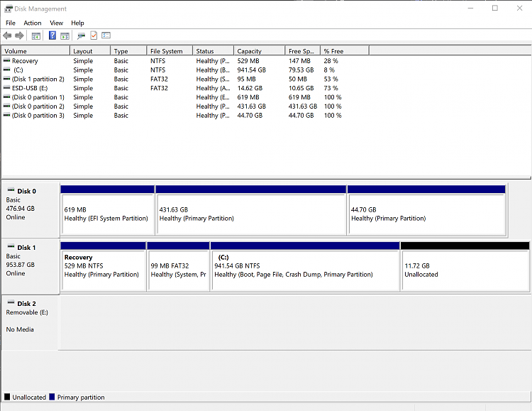Click the 10.65 GB free space cell

301,88
